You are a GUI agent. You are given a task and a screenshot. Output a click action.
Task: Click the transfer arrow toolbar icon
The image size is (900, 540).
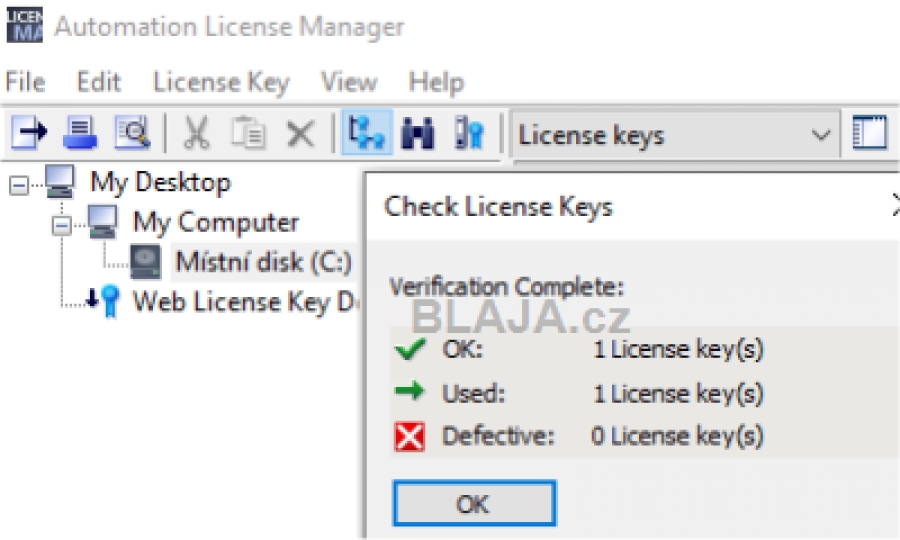point(29,133)
